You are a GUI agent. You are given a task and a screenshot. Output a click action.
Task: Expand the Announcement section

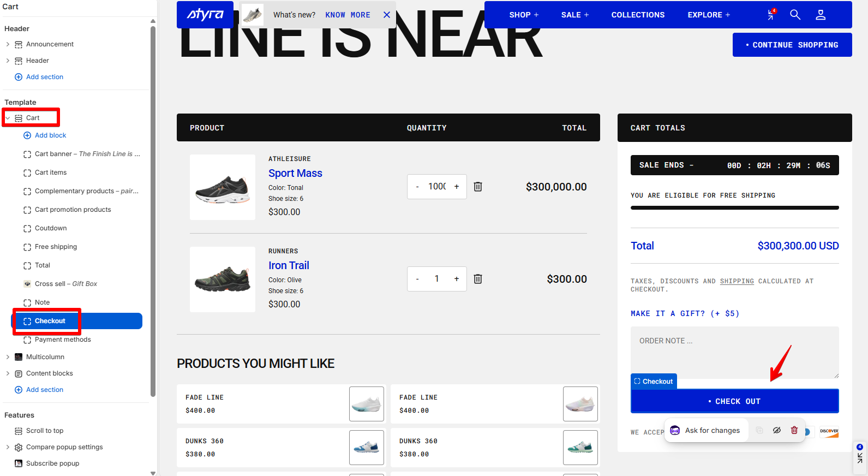tap(8, 44)
